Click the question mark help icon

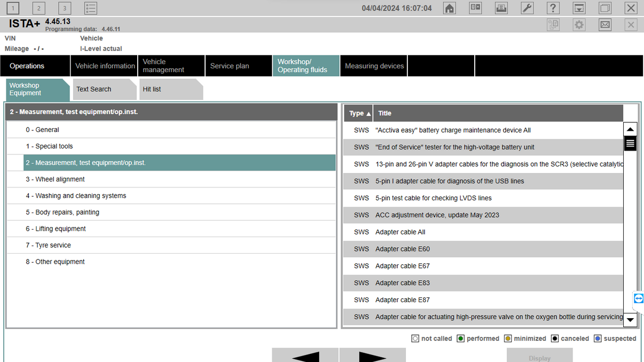(x=553, y=8)
